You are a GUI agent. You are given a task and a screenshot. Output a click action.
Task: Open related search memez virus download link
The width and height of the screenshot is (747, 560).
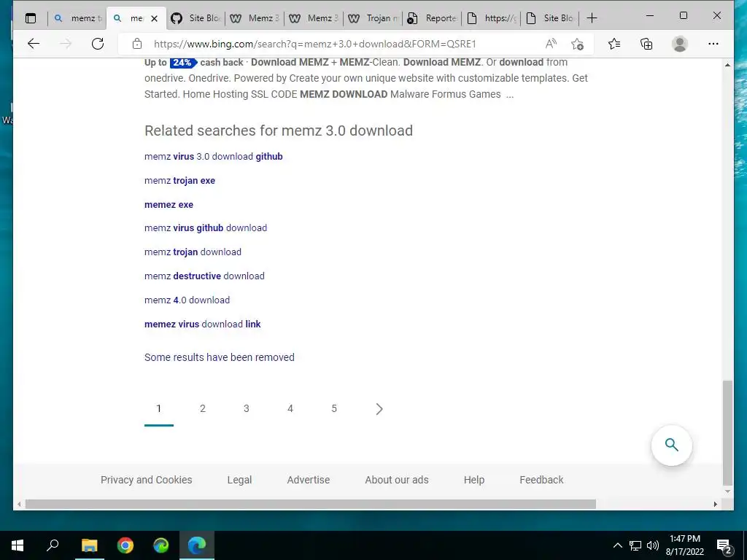[203, 324]
